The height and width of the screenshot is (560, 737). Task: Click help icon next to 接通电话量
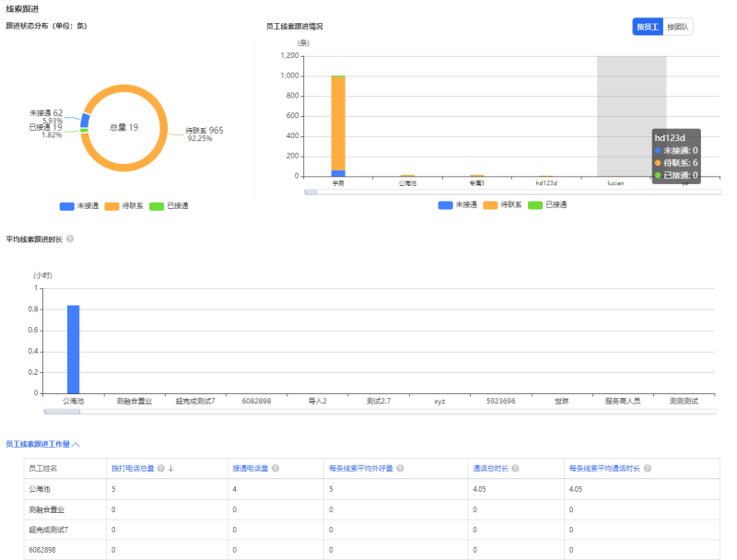click(275, 468)
